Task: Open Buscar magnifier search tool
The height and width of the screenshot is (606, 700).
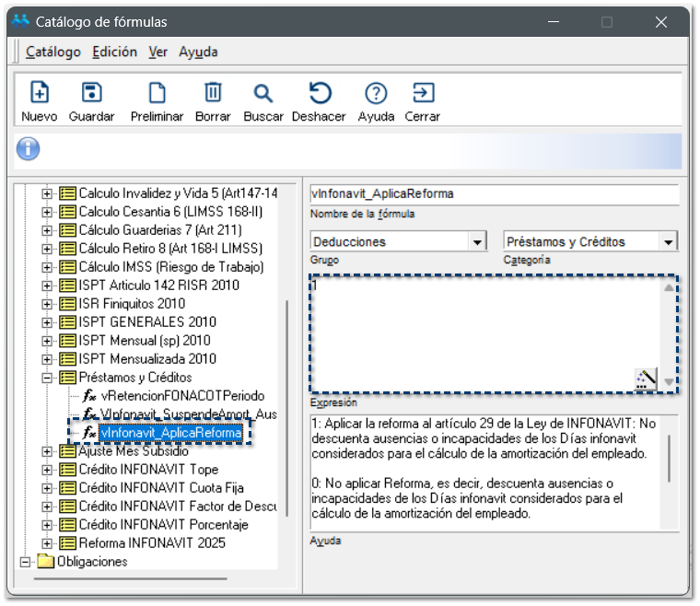Action: pyautogui.click(x=263, y=93)
